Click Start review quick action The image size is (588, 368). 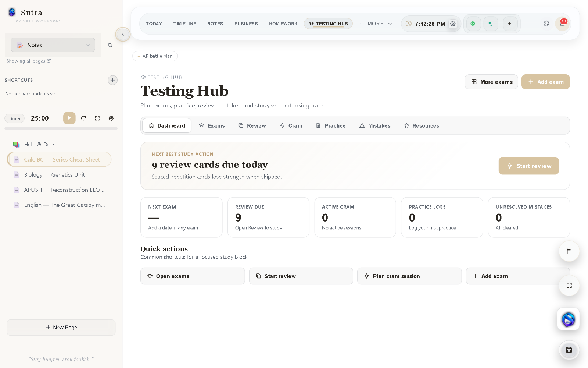301,276
